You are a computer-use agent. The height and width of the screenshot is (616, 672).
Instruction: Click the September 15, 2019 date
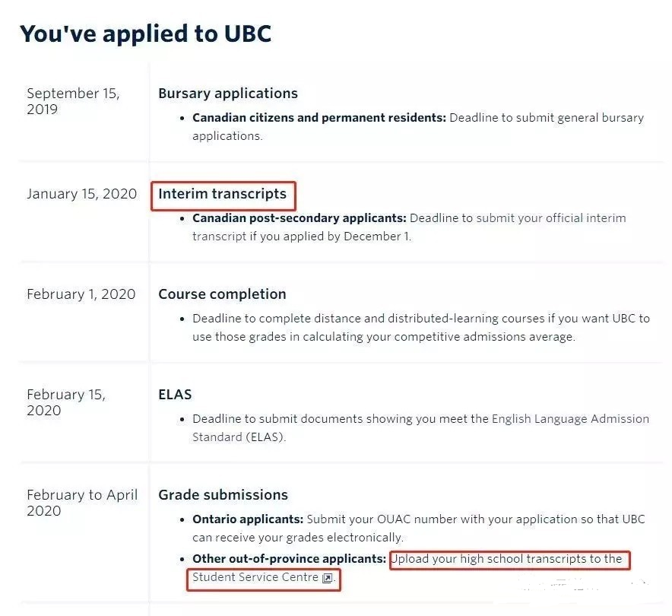coord(73,101)
